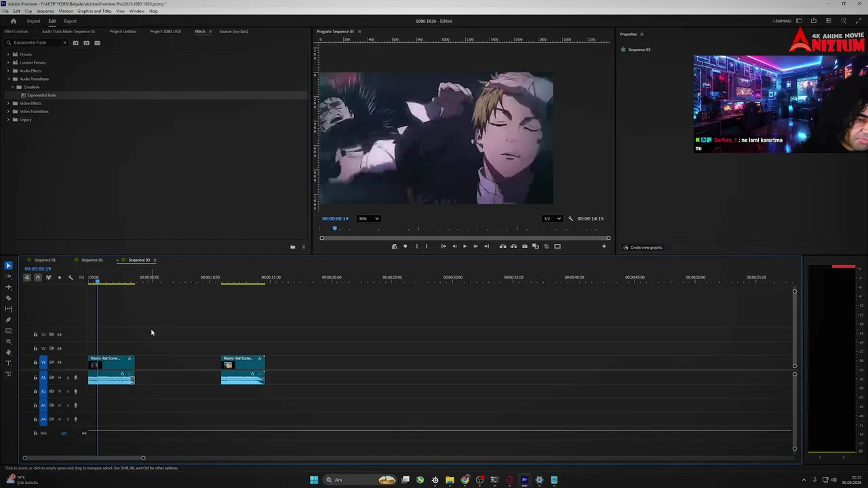
Task: Click Create new graphic button
Action: pyautogui.click(x=643, y=247)
